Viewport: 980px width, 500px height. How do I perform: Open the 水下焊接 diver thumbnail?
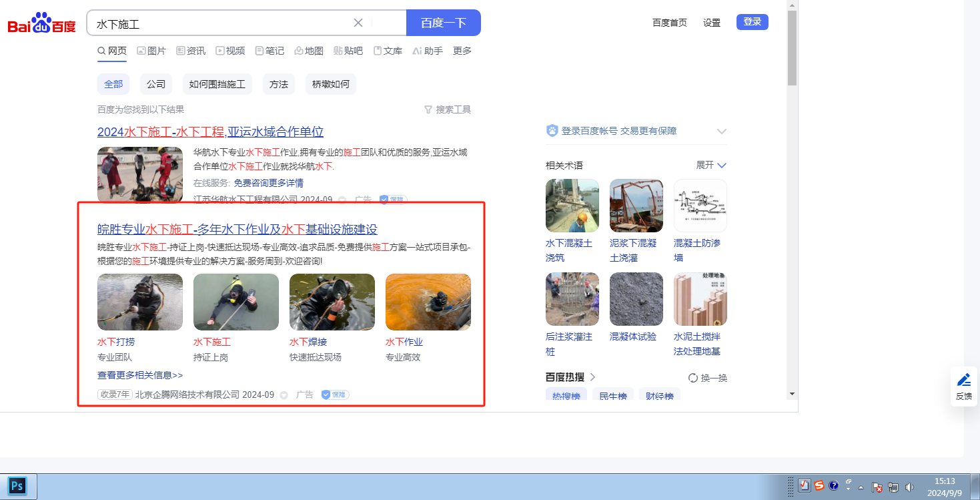point(332,302)
